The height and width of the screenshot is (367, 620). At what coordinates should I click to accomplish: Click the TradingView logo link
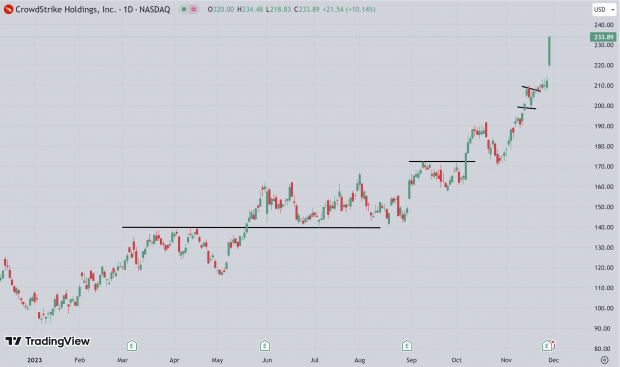tap(47, 341)
